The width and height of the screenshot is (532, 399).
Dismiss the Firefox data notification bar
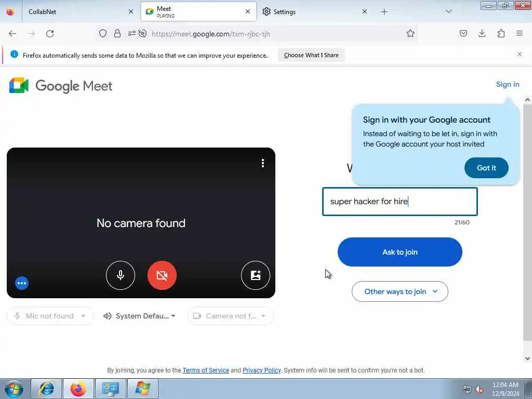[519, 54]
